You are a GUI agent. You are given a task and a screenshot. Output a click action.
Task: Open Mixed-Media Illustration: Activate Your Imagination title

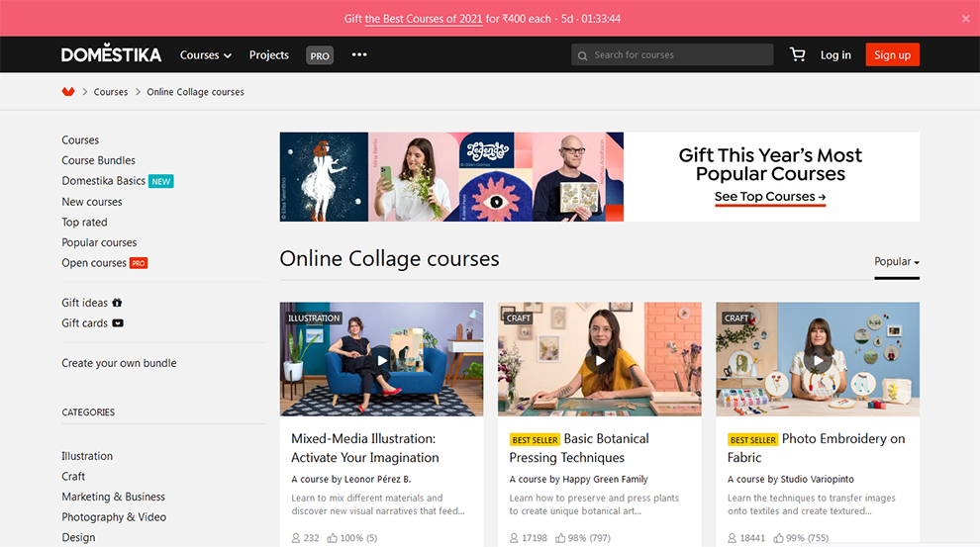coord(365,448)
